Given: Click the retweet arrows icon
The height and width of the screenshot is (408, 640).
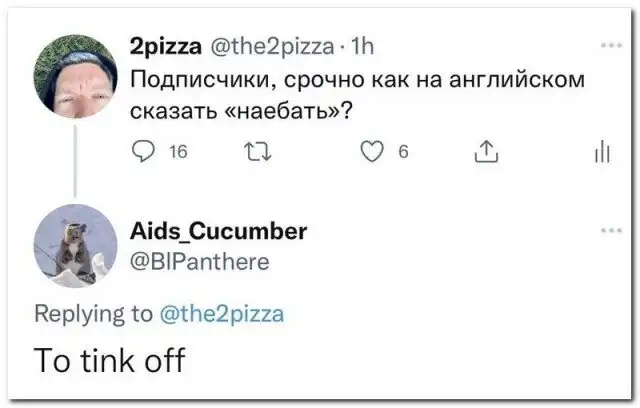Looking at the screenshot, I should point(256,151).
